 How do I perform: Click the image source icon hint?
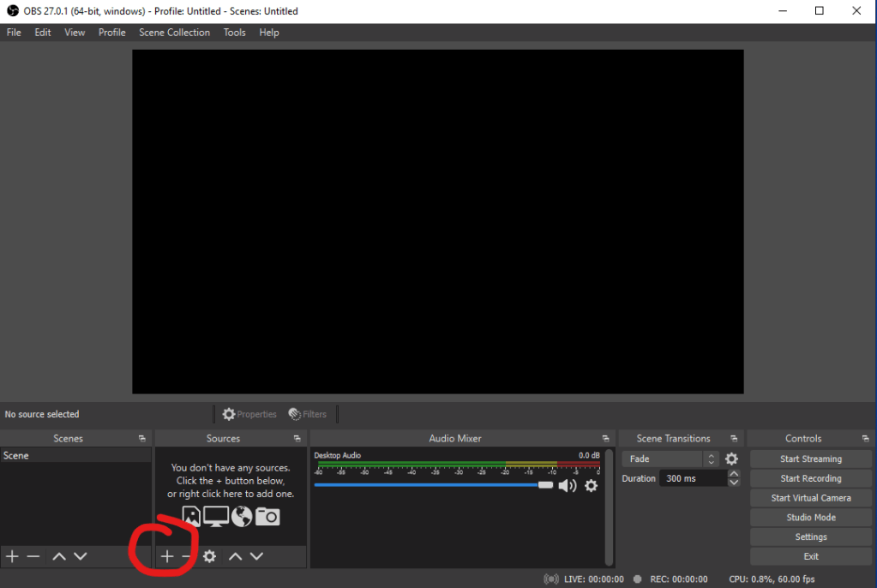click(x=191, y=516)
